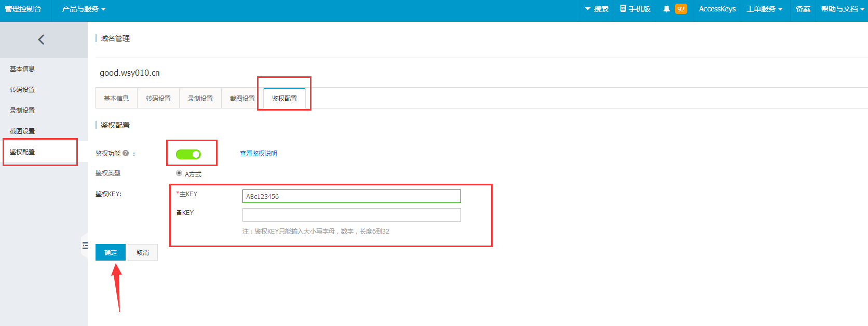Switch to the 转码设置 tab

coord(158,98)
